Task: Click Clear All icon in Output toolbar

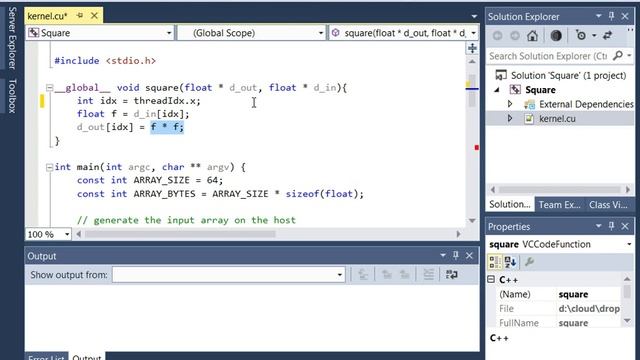Action: click(x=428, y=275)
